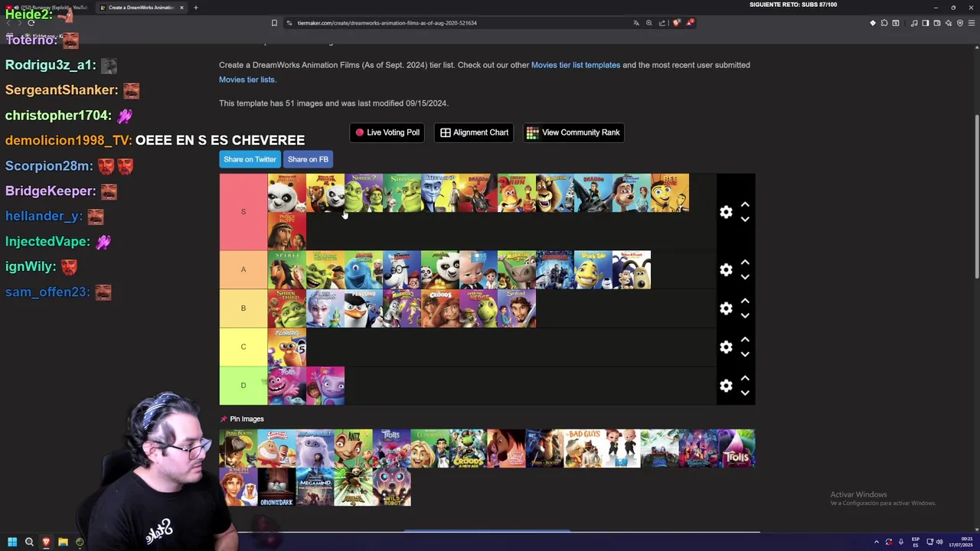Click zoom magnifier icon in address bar
The height and width of the screenshot is (551, 980).
click(x=649, y=23)
